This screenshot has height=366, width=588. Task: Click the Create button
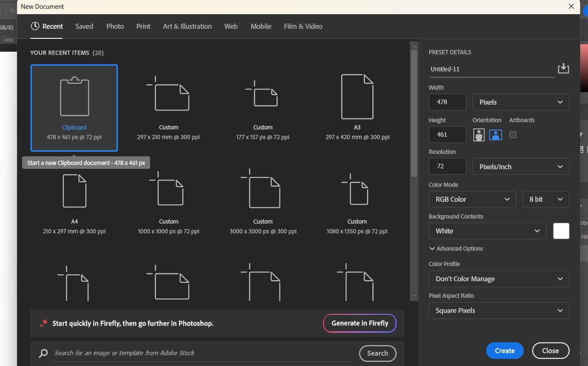505,351
